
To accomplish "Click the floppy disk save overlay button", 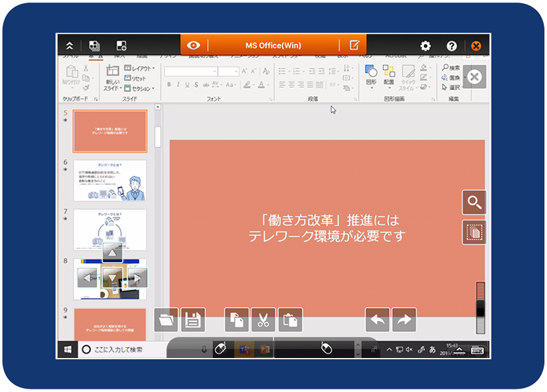I will [x=193, y=320].
